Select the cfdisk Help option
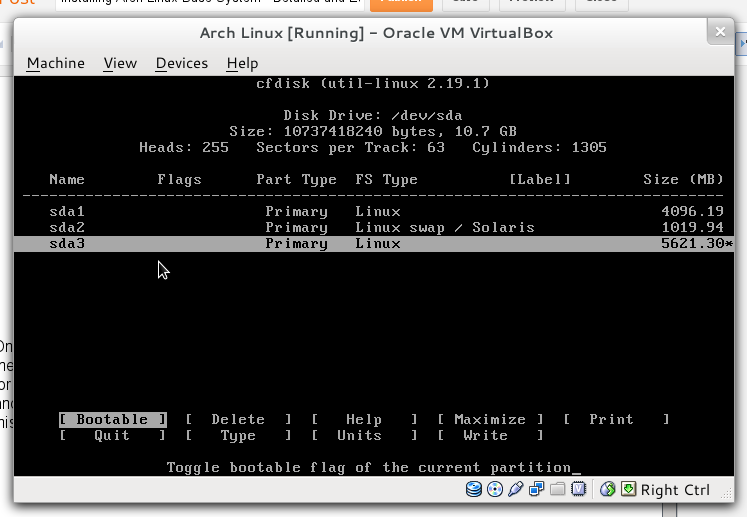The width and height of the screenshot is (747, 517). [364, 419]
